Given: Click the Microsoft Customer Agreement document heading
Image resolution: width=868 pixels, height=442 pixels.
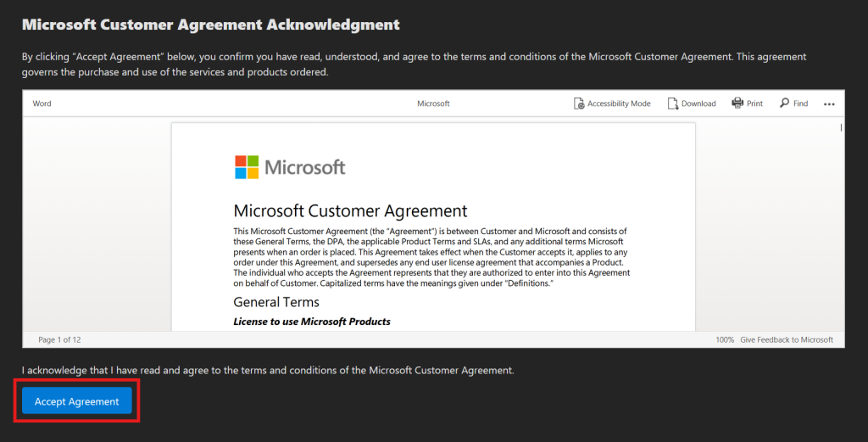Looking at the screenshot, I should 350,211.
